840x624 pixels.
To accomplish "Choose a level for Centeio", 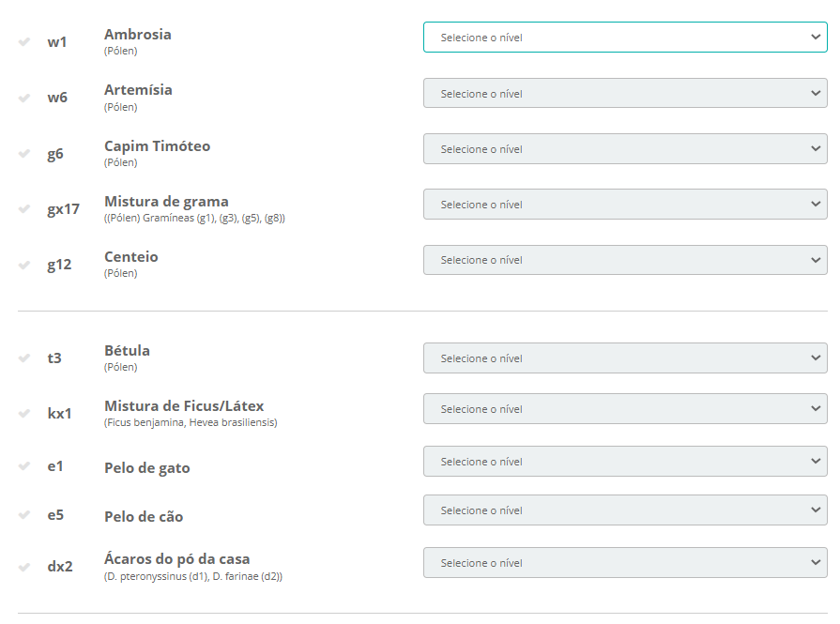I will coord(625,260).
